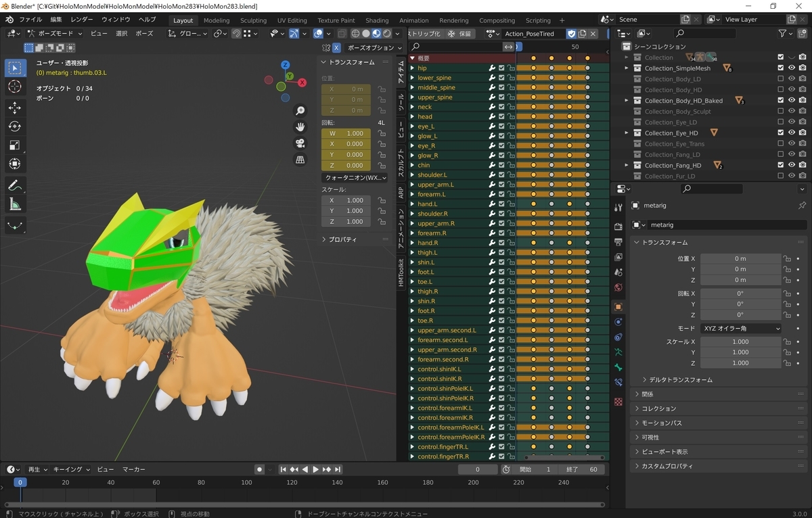Image resolution: width=812 pixels, height=518 pixels.
Task: Click the blue Z axis on the gizmo
Action: click(x=286, y=65)
